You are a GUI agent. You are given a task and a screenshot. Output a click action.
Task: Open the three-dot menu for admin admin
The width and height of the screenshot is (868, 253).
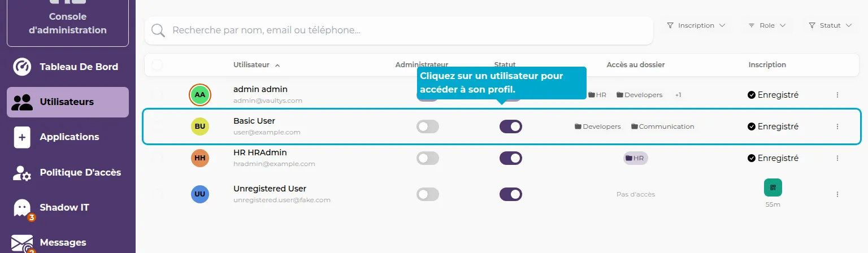[837, 95]
